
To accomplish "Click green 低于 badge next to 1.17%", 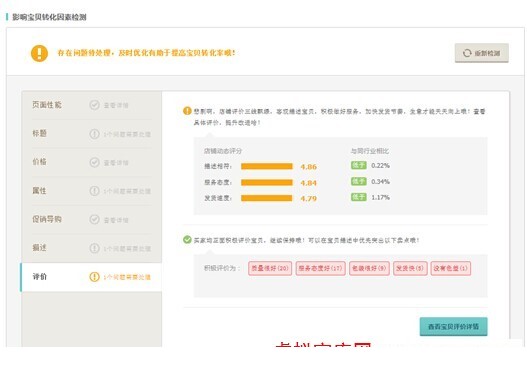I will (x=359, y=197).
